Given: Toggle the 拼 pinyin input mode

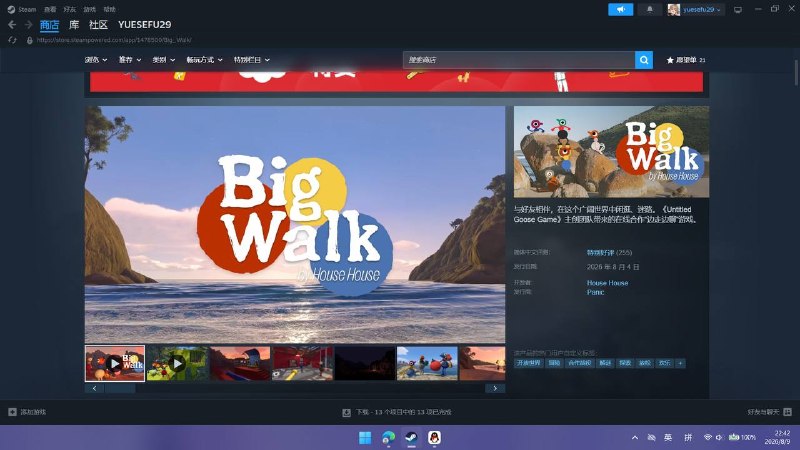Looking at the screenshot, I should pyautogui.click(x=688, y=438).
